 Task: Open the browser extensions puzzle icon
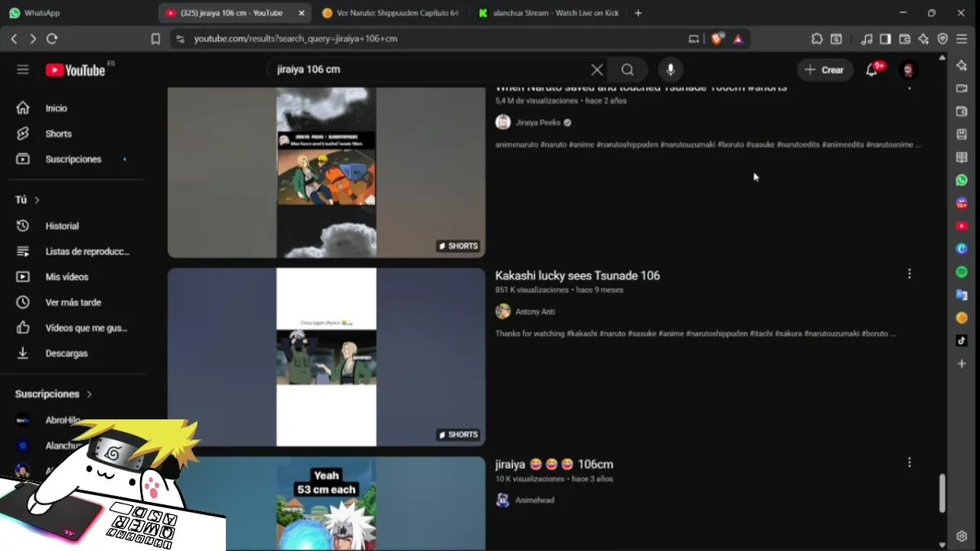pyautogui.click(x=817, y=38)
